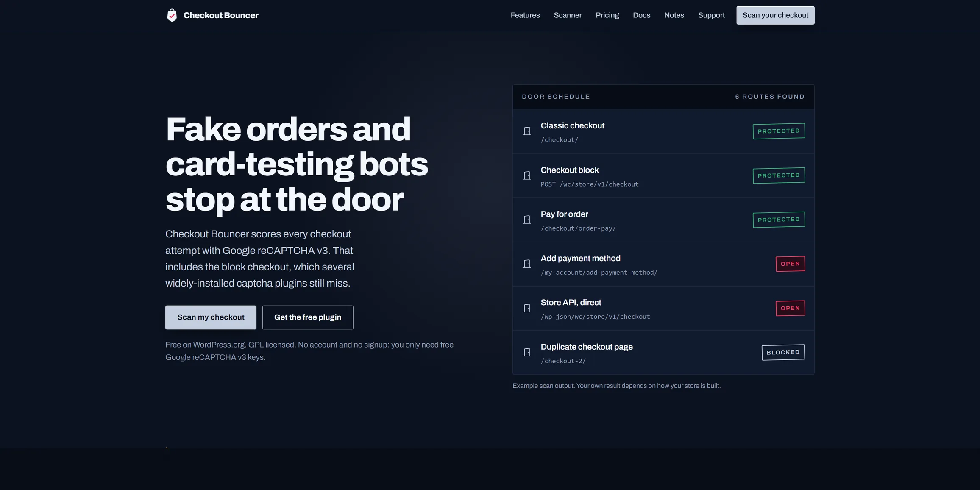Click the /checkout/order-pay/ path text
Viewport: 980px width, 490px height.
pos(578,228)
